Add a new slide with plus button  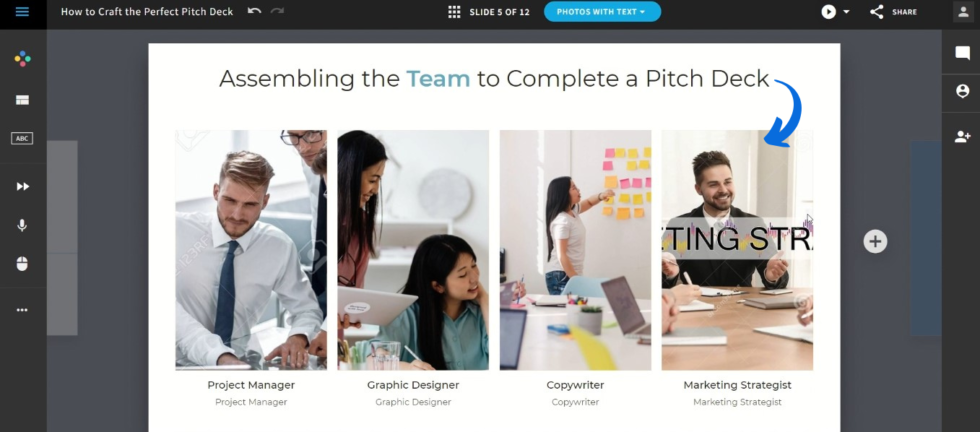(875, 241)
